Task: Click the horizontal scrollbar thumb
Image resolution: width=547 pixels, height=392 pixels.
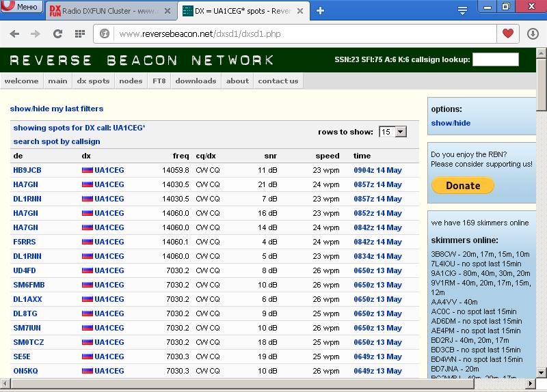Action: pyautogui.click(x=243, y=384)
